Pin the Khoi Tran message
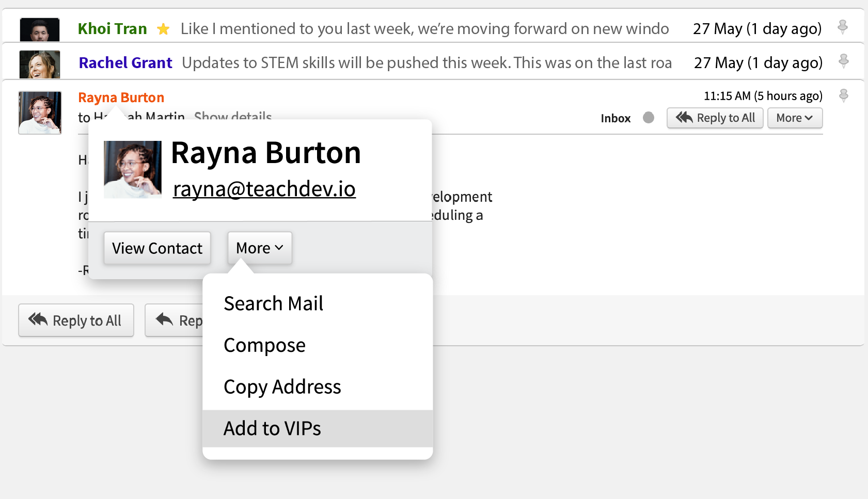 [x=843, y=27]
